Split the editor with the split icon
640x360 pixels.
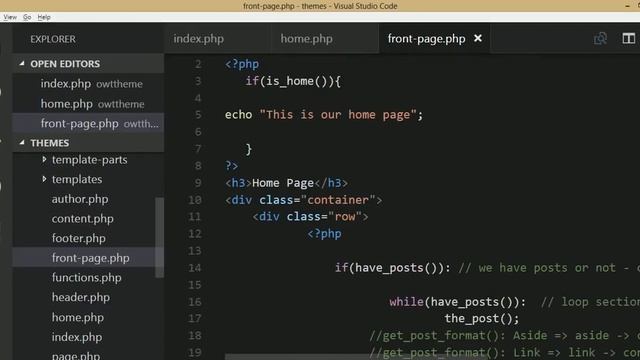(629, 39)
